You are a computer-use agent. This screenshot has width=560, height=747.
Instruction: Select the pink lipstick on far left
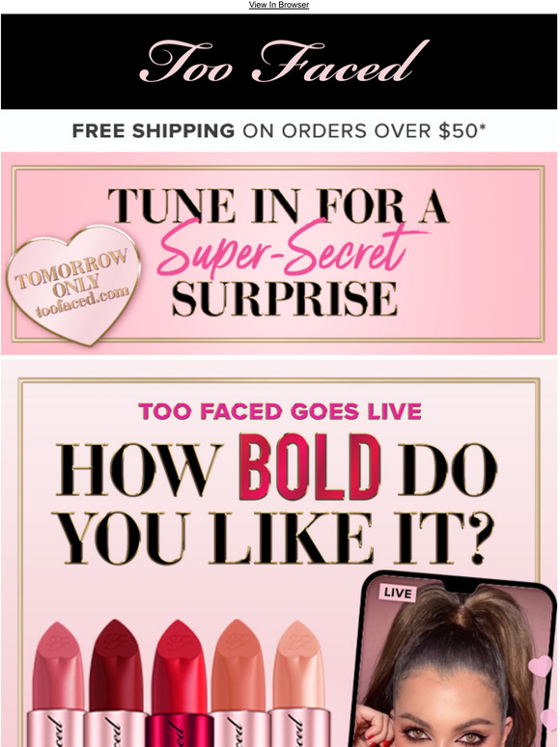56,684
